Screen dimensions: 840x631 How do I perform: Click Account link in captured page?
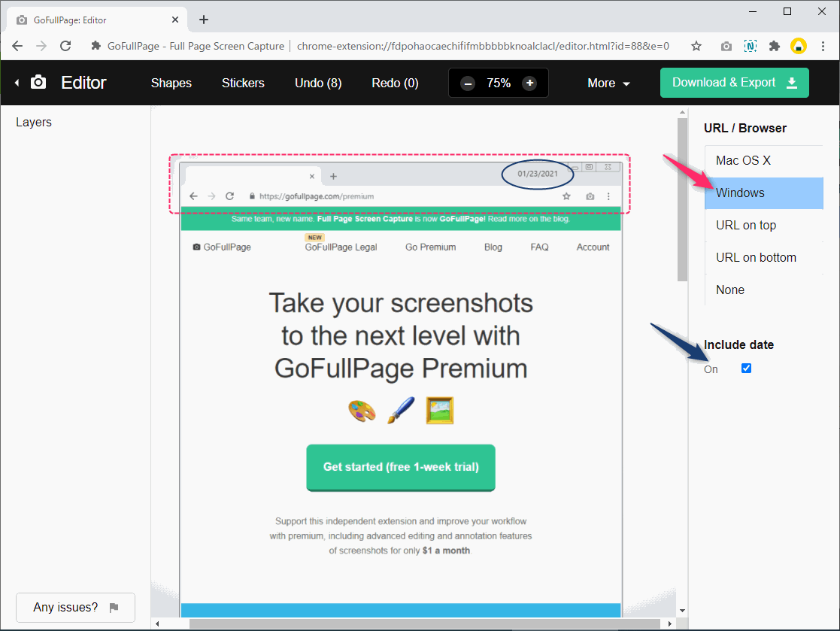click(593, 247)
